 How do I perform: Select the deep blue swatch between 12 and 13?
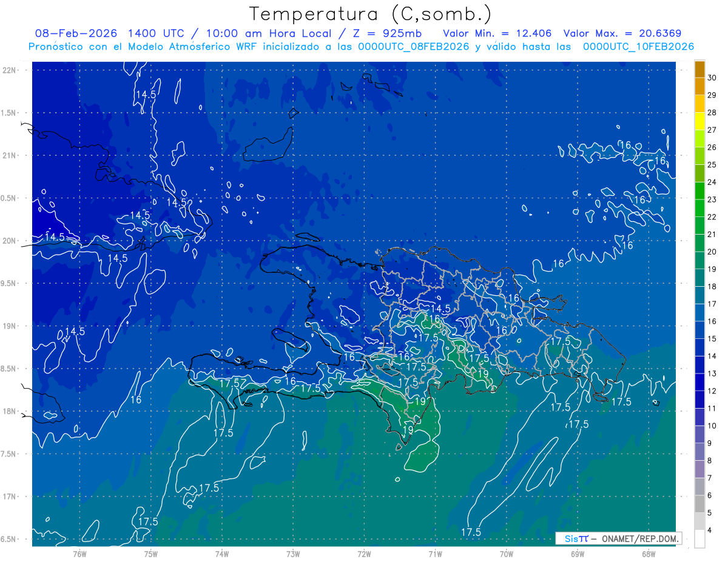click(699, 383)
